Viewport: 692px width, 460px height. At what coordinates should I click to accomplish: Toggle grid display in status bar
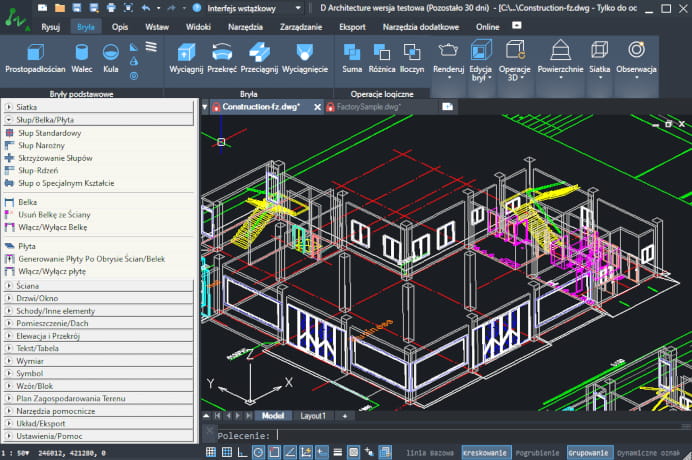[x=227, y=452]
